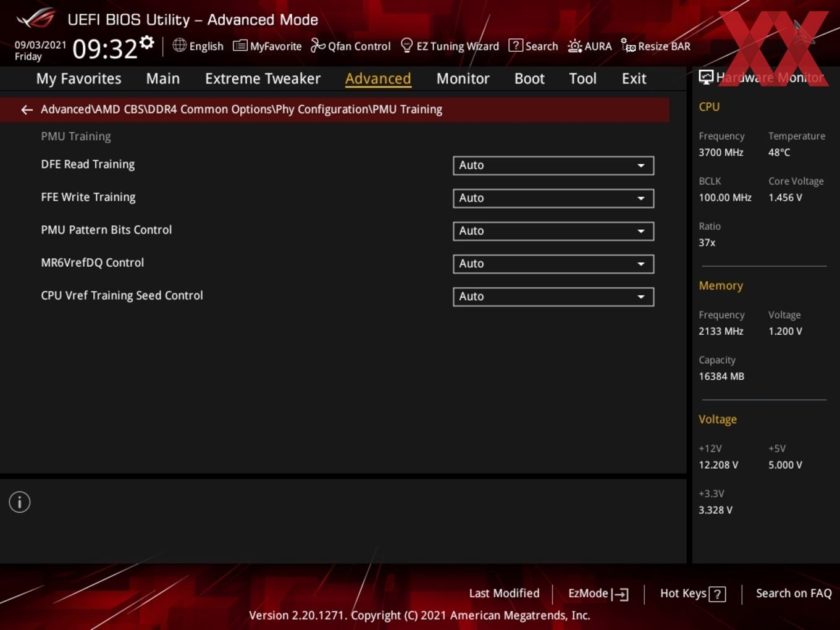This screenshot has width=840, height=630.
Task: Go back using the left arrow icon
Action: coord(27,110)
